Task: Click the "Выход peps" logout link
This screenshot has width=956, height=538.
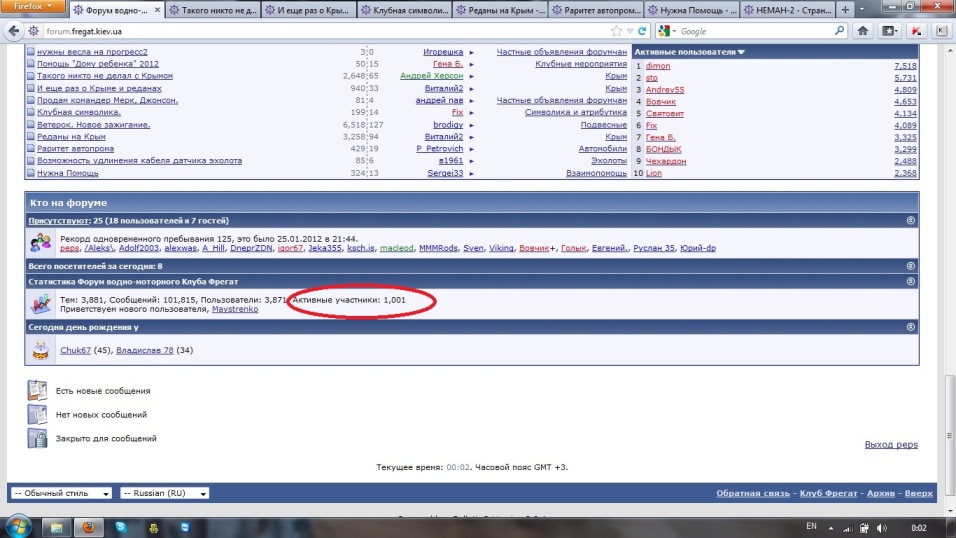Action: click(890, 445)
